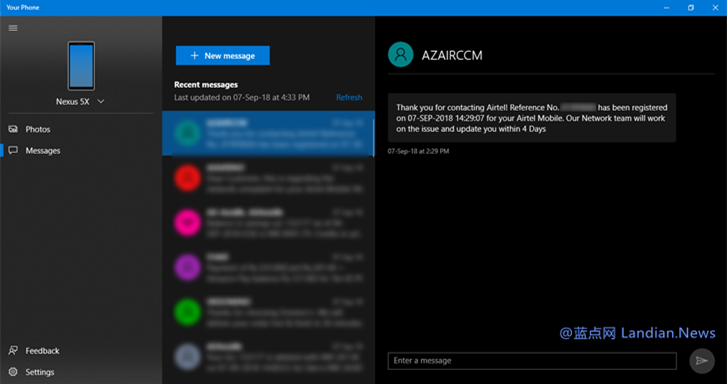Image resolution: width=727 pixels, height=384 pixels.
Task: Open the hamburger navigation menu
Action: 13,28
